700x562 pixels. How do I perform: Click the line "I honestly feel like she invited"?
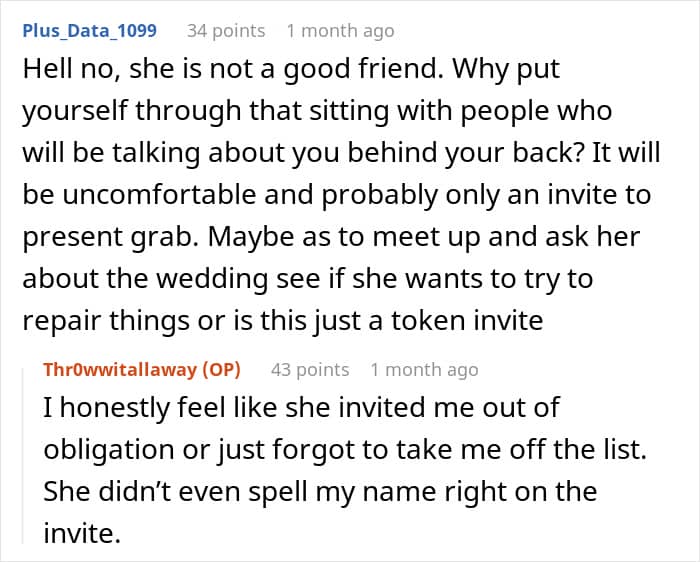click(x=301, y=408)
